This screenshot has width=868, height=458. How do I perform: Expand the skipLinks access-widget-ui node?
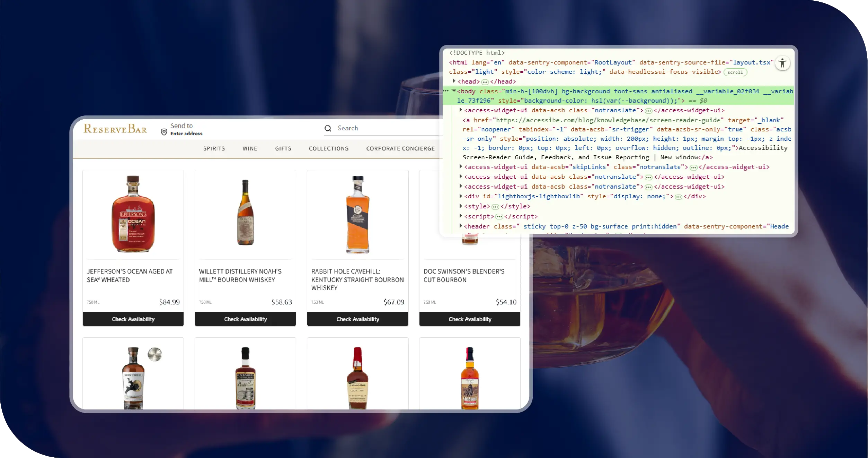[x=461, y=167]
